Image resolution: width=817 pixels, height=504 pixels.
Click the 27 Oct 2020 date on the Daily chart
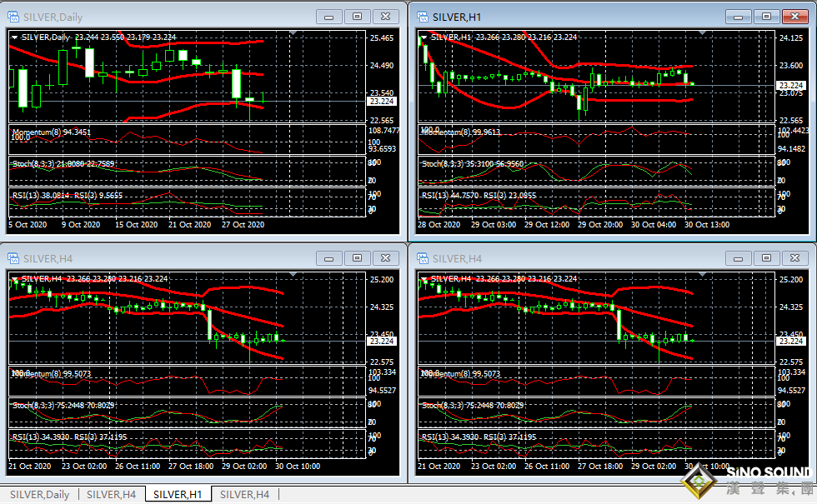point(243,225)
